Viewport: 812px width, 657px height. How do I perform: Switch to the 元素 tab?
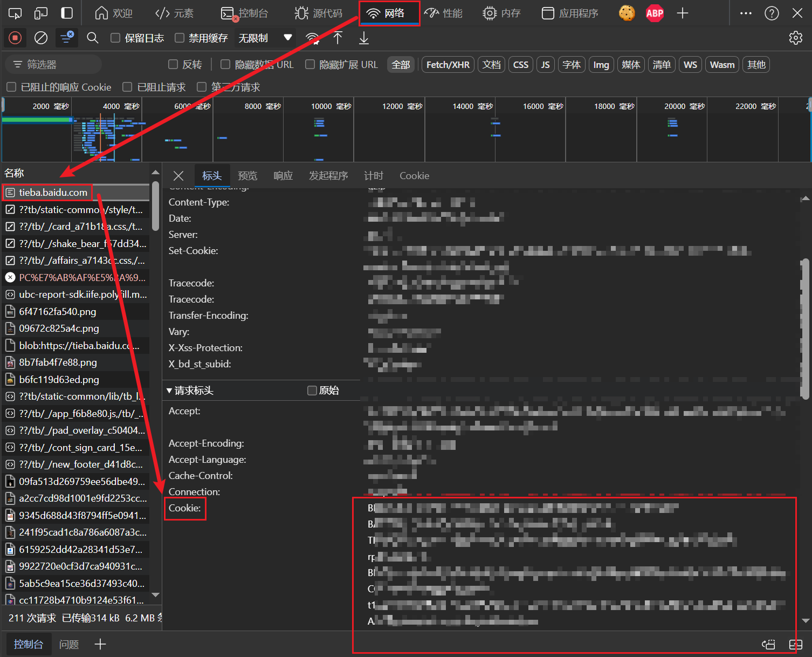pos(174,13)
